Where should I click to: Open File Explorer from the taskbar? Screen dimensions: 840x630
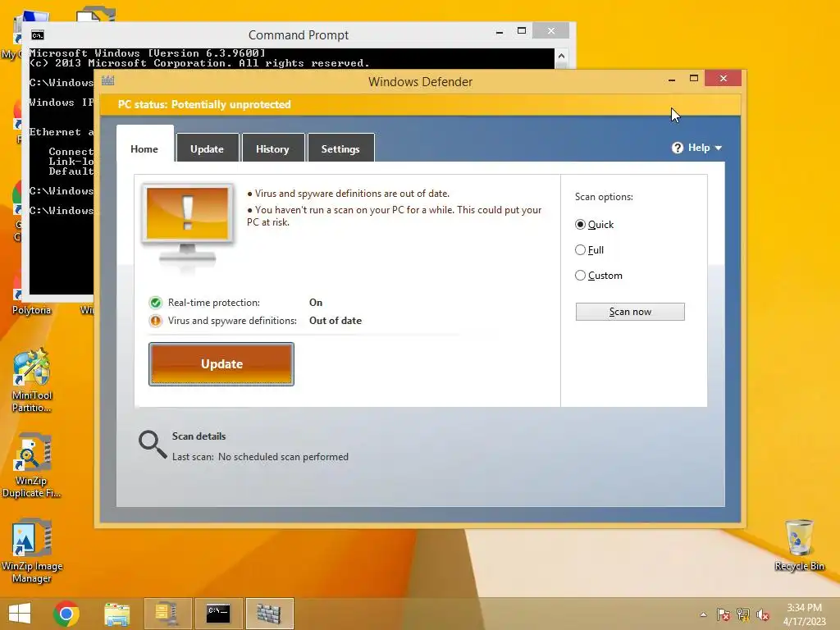116,614
